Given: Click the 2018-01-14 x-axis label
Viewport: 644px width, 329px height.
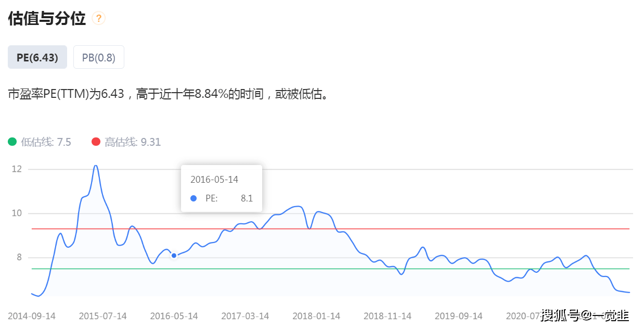Looking at the screenshot, I should 316,316.
